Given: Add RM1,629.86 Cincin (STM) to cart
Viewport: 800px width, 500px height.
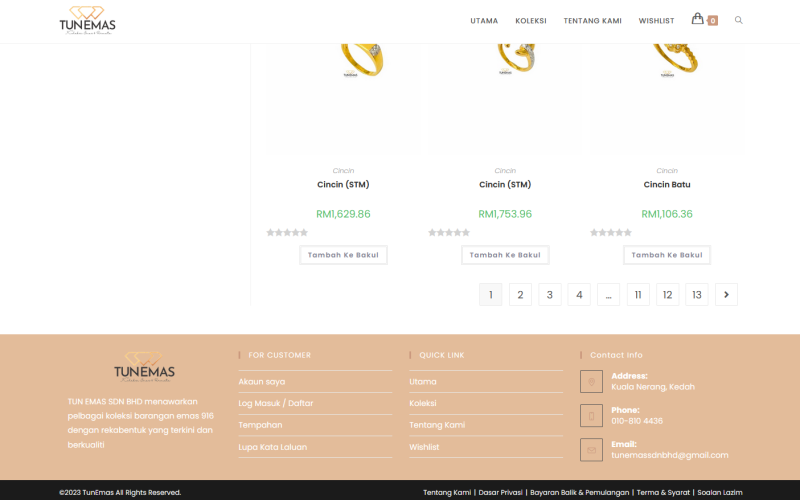Looking at the screenshot, I should point(343,255).
